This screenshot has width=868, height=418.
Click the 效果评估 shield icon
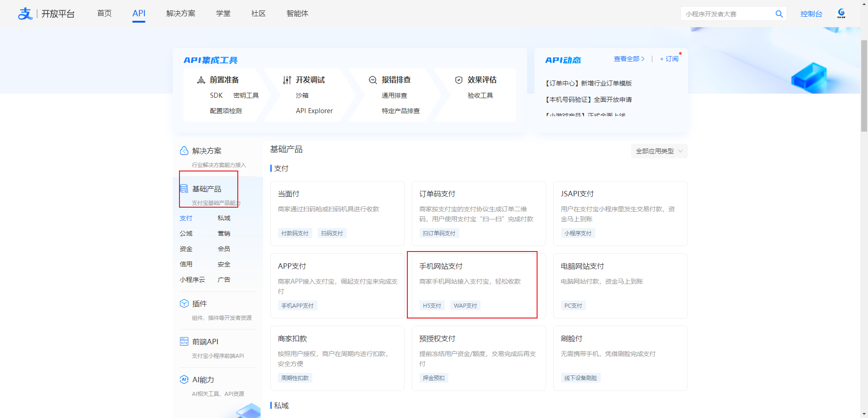[x=459, y=80]
